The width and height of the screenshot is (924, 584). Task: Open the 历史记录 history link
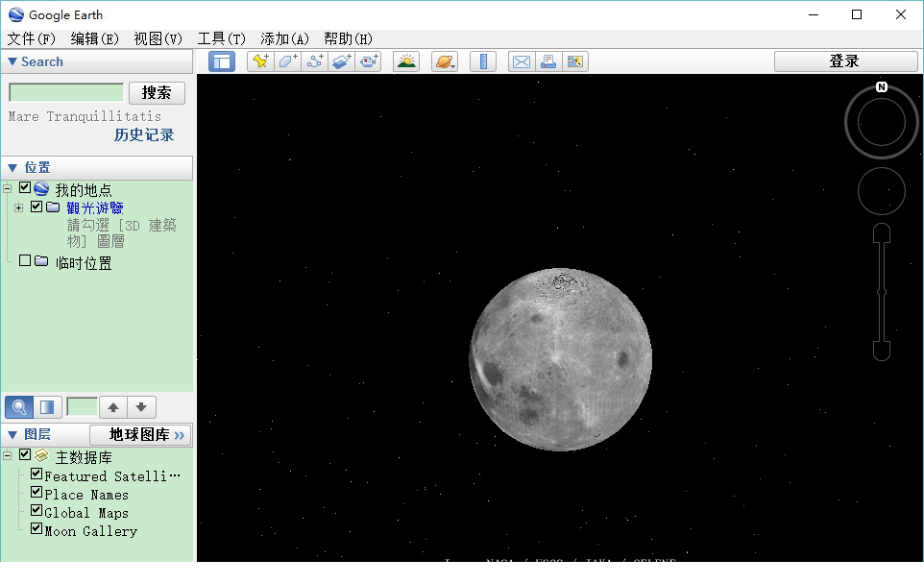[144, 134]
